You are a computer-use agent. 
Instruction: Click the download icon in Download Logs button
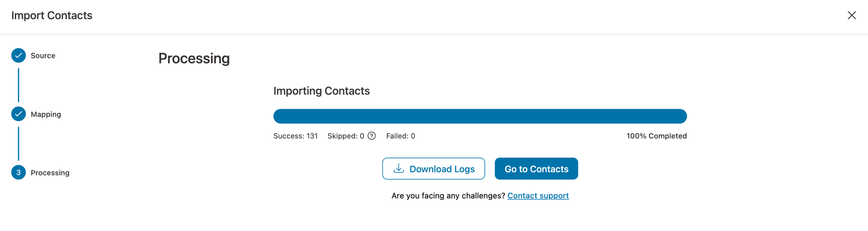tap(399, 169)
